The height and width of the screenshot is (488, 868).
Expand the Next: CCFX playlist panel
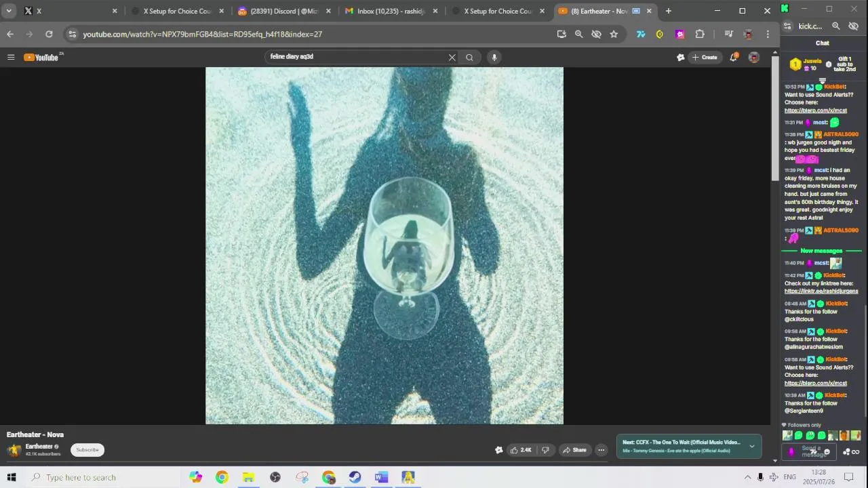[751, 447]
